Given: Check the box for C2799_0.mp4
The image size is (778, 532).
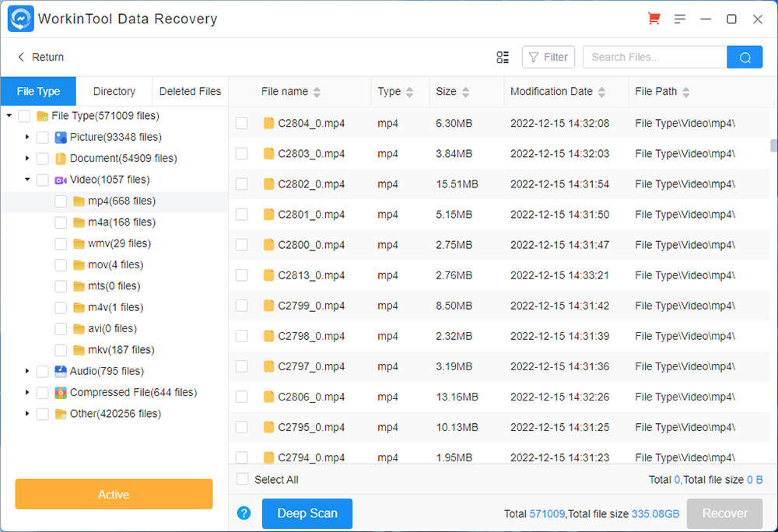Looking at the screenshot, I should click(242, 306).
